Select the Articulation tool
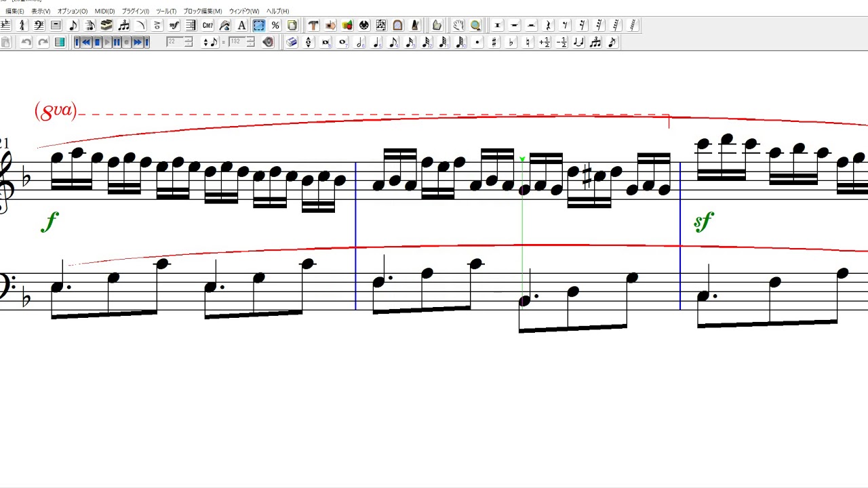 click(x=157, y=26)
